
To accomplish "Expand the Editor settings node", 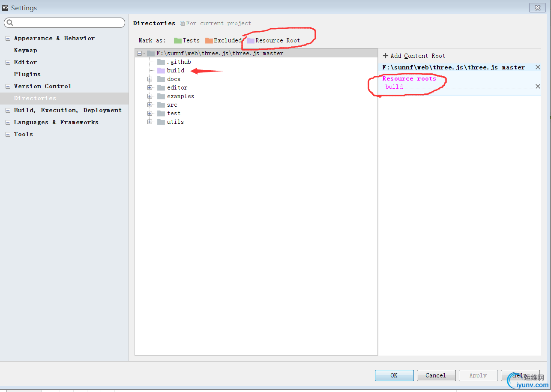I will coord(8,62).
